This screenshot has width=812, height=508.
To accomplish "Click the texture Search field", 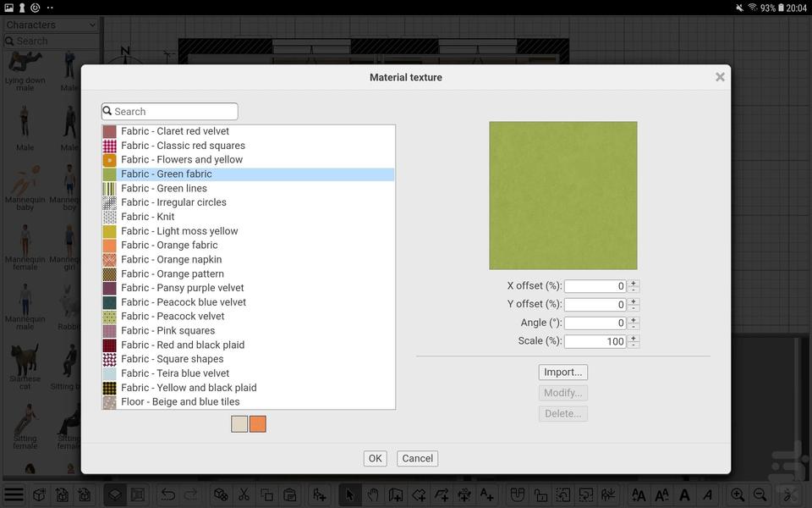I will click(174, 112).
